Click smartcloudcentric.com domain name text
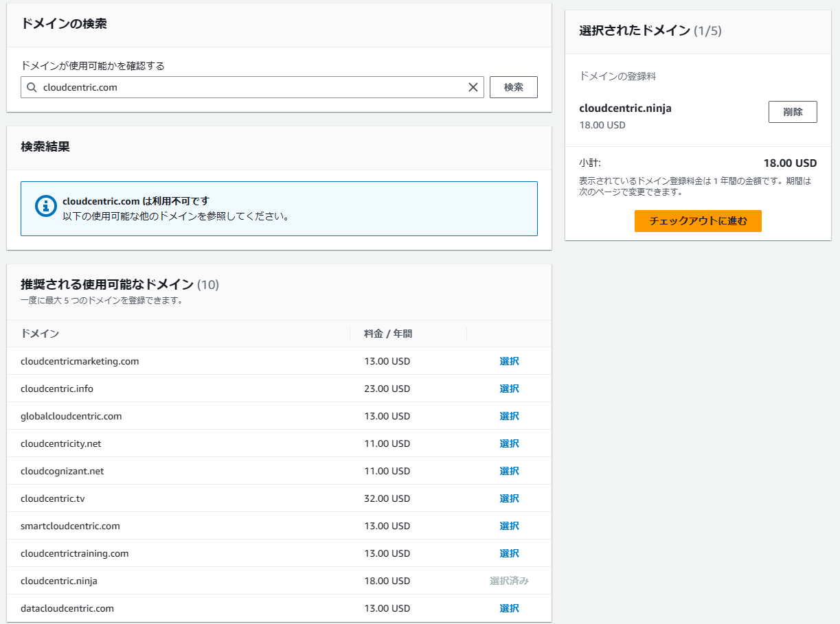The height and width of the screenshot is (624, 840). click(x=70, y=526)
